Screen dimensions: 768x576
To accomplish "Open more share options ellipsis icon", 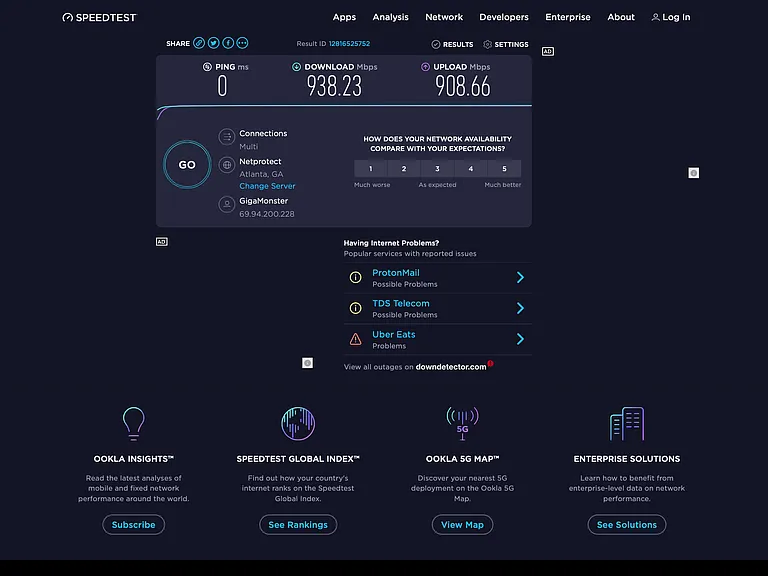I will 242,43.
